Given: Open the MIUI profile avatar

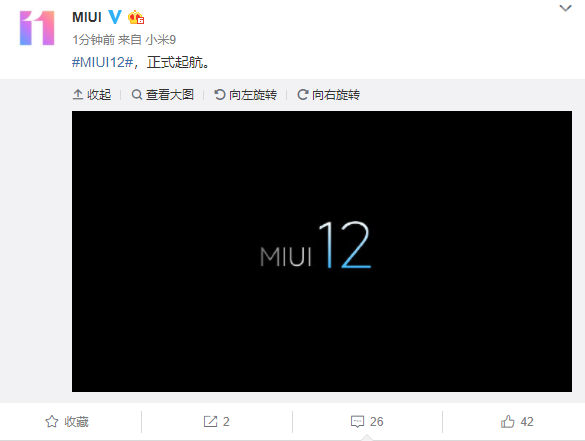Looking at the screenshot, I should 37,28.
